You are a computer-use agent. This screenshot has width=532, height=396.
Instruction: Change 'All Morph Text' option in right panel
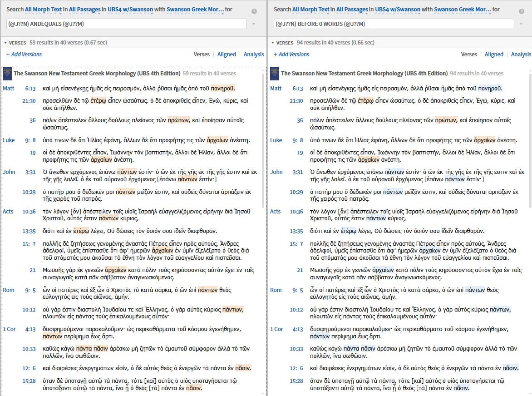(x=311, y=10)
